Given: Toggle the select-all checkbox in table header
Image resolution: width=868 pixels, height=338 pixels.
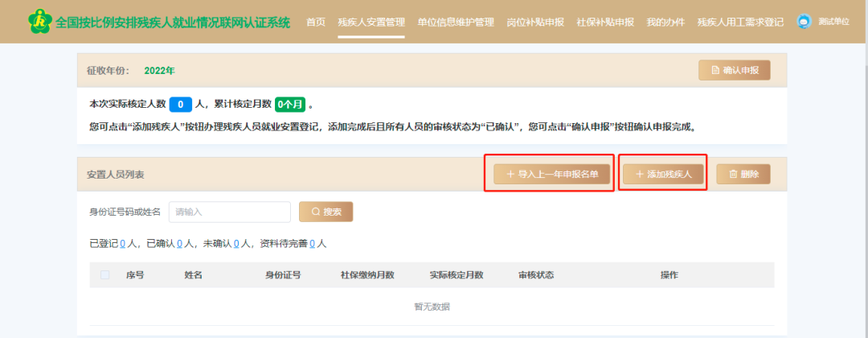Looking at the screenshot, I should 105,275.
